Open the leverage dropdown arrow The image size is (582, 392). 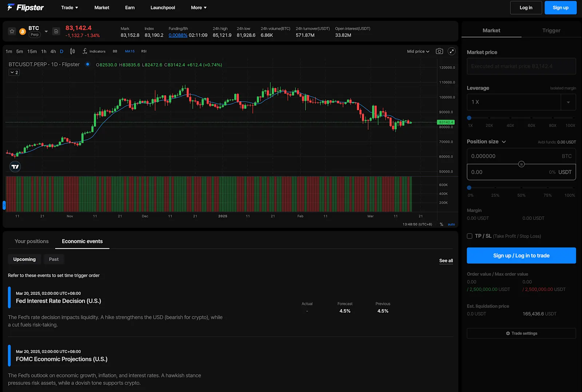[x=568, y=102]
